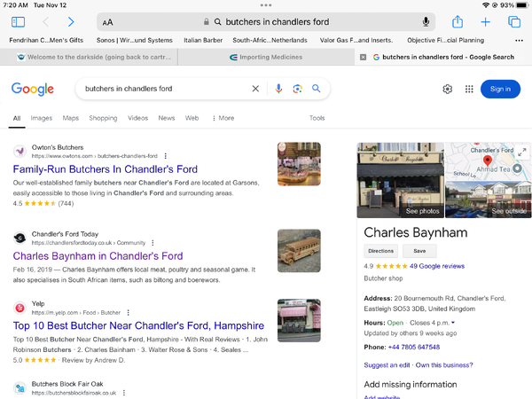
Task: Open Objective Financial Planning bookmark
Action: [445, 41]
